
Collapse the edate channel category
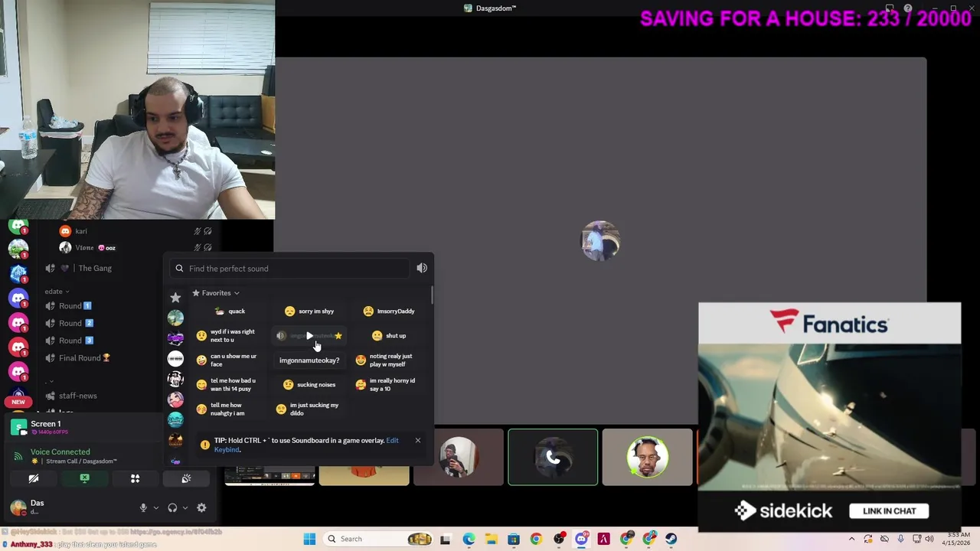point(57,292)
